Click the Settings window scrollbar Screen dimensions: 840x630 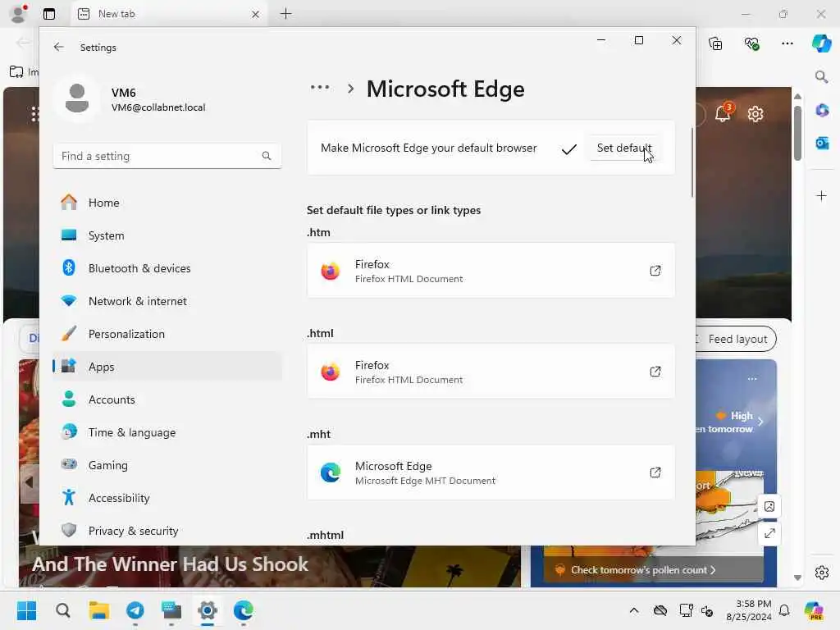tap(692, 162)
